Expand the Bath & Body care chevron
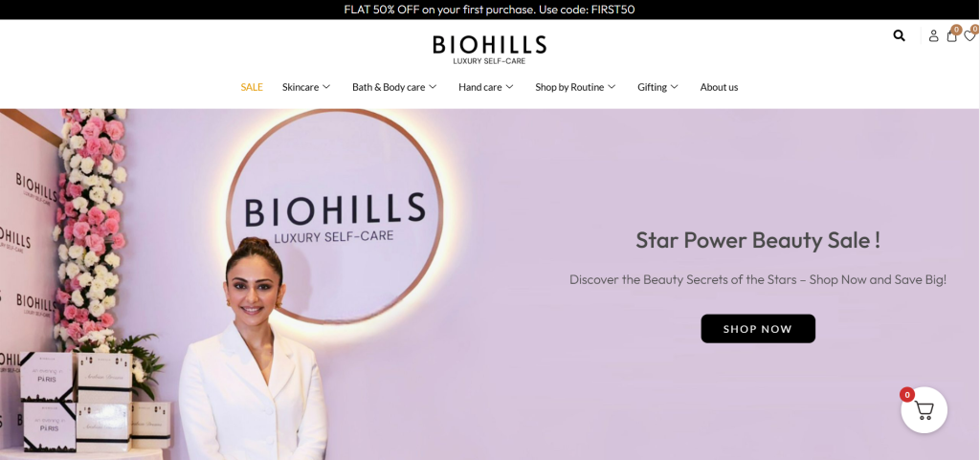The width and height of the screenshot is (980, 460). pos(433,87)
